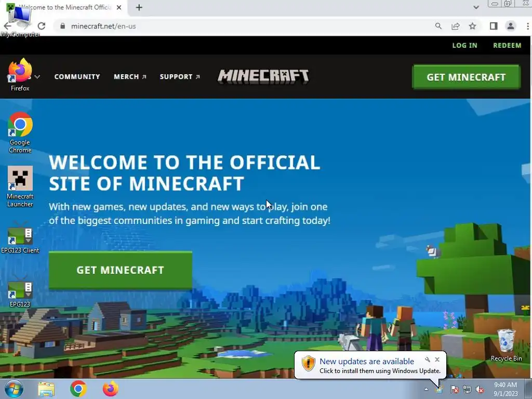Viewport: 532px width, 399px height.
Task: Open the EPG123 desktop shortcut
Action: click(x=20, y=292)
